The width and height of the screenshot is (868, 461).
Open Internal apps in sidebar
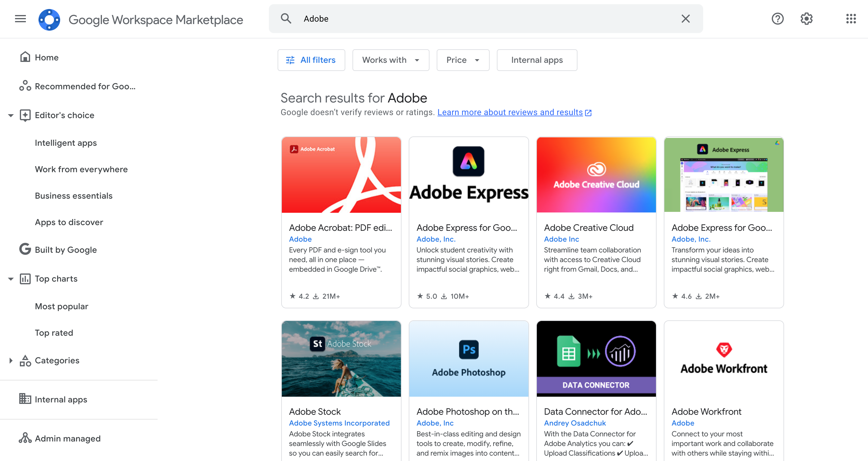point(61,399)
